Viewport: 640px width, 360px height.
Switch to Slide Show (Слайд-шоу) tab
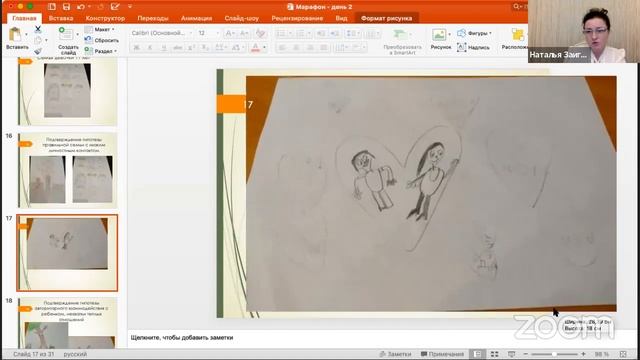click(242, 18)
